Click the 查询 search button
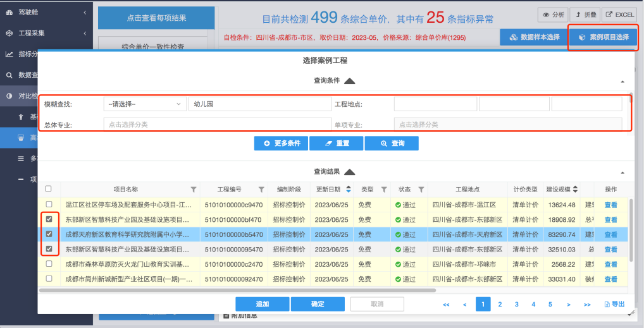Screen dimensions: 644x328 tap(392, 143)
